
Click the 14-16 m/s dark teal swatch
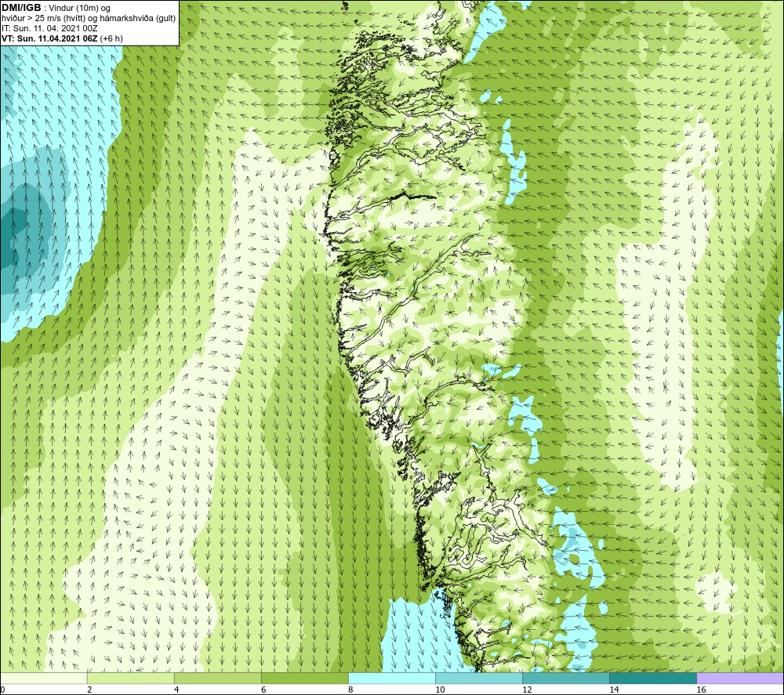click(652, 678)
